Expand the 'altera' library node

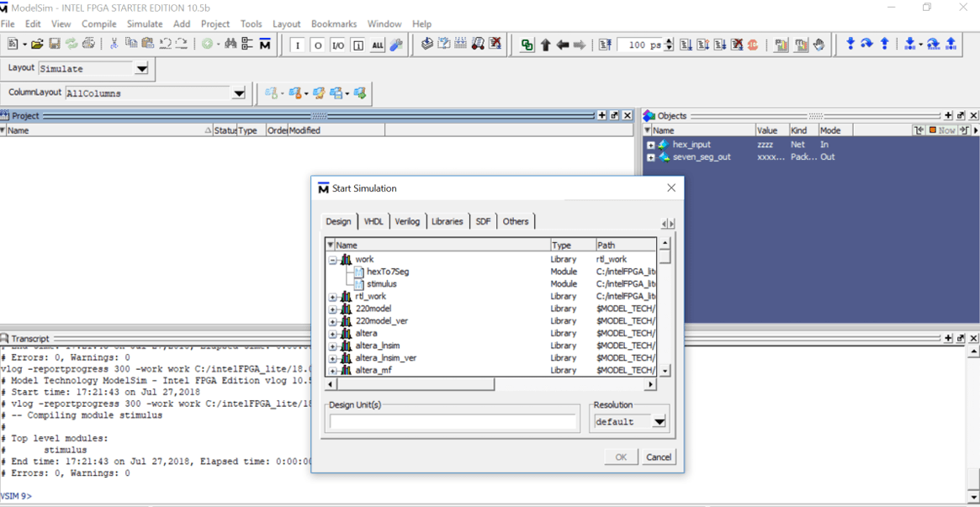point(333,334)
